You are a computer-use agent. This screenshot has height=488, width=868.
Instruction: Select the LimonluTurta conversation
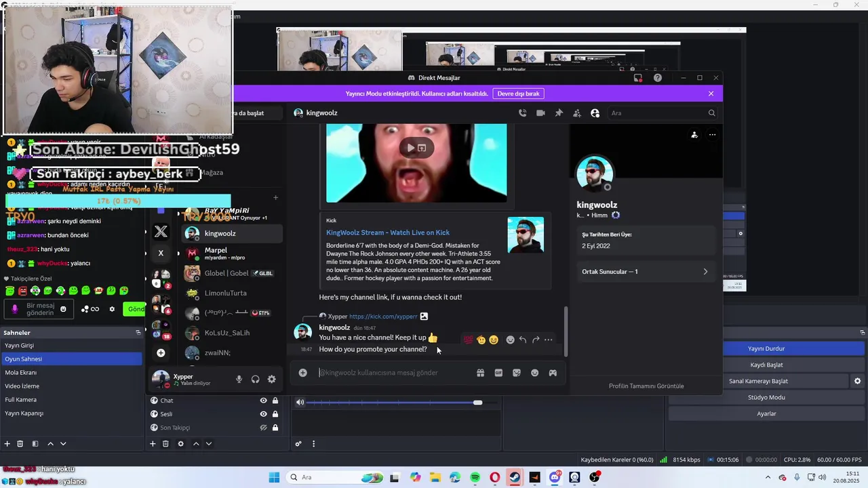(x=233, y=293)
